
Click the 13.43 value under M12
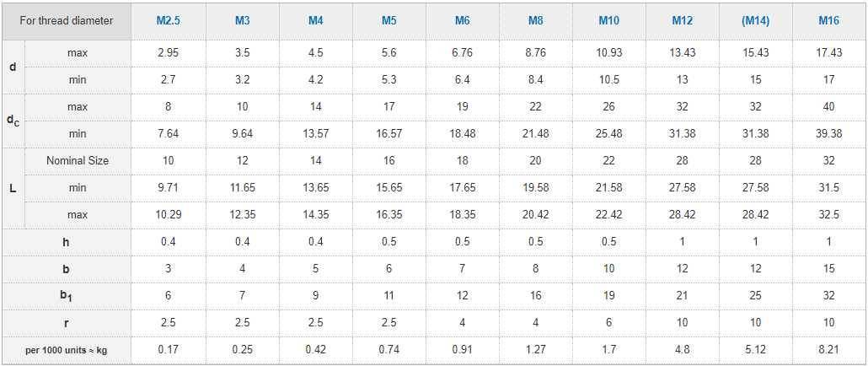682,53
